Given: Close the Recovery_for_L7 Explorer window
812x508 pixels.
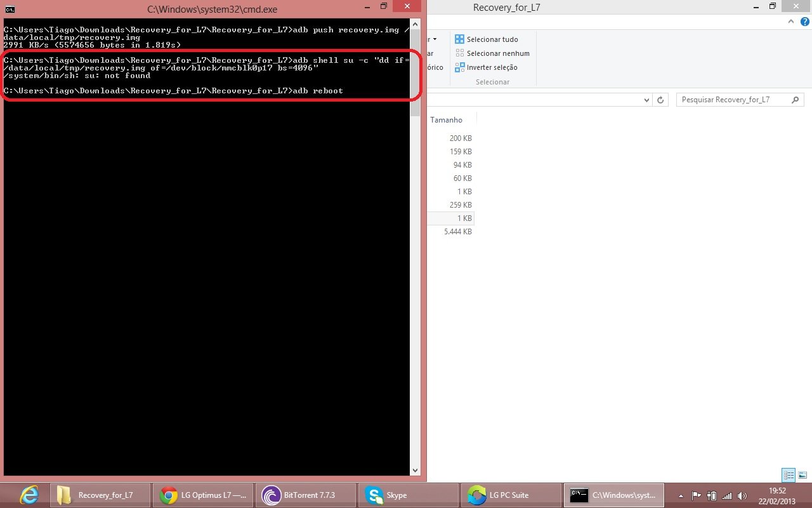Looking at the screenshot, I should tap(796, 6).
